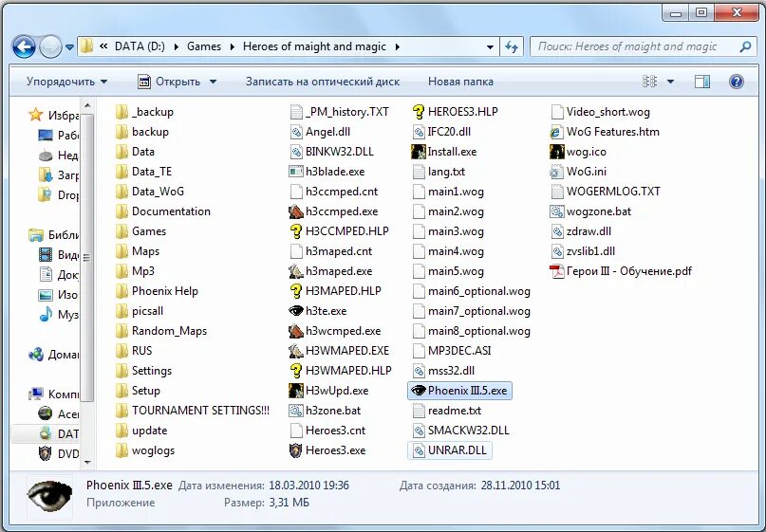Select the WoG Features.htm icon
This screenshot has width=766, height=532.
(556, 132)
